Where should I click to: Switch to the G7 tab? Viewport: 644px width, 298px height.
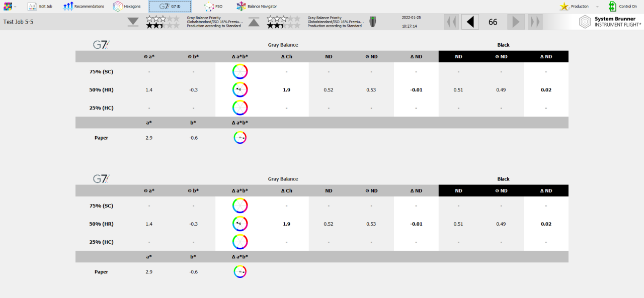coord(170,7)
